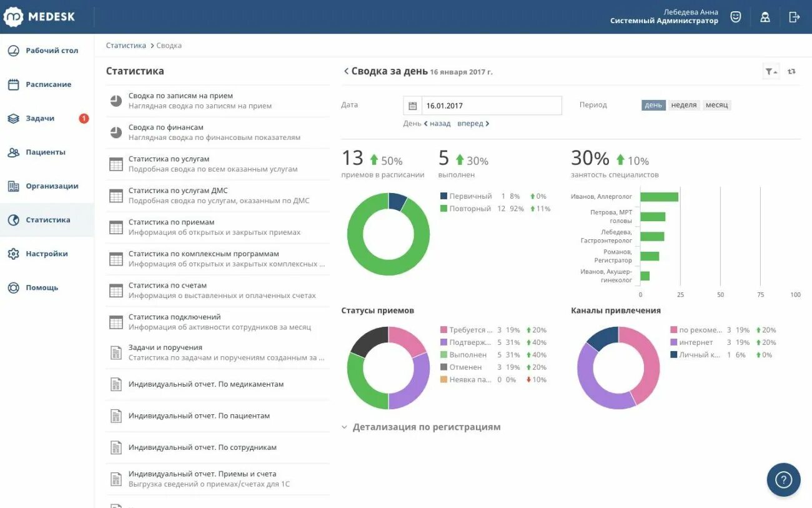812x508 pixels.
Task: Click the refresh arrows icon
Action: (791, 71)
